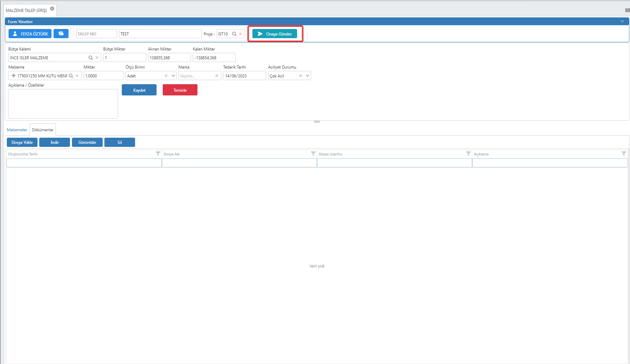Click the search icon in Proje field
This screenshot has width=630, height=364.
click(234, 34)
